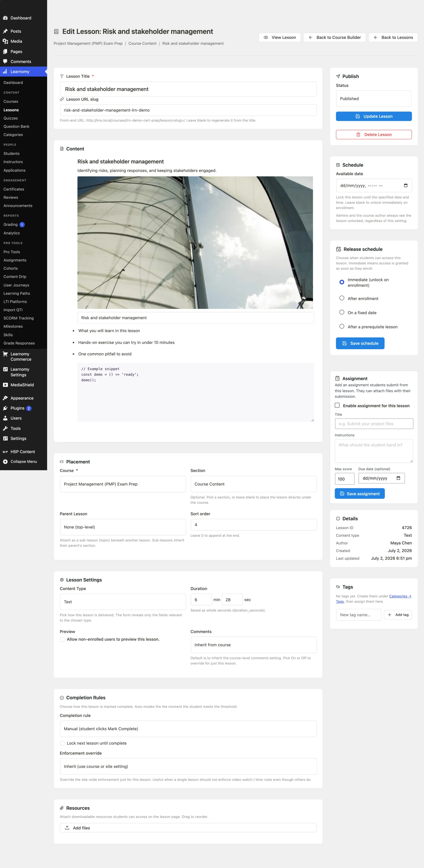Click the eye icon on View Lesson
Viewport: 424px width, 868px height.
266,37
